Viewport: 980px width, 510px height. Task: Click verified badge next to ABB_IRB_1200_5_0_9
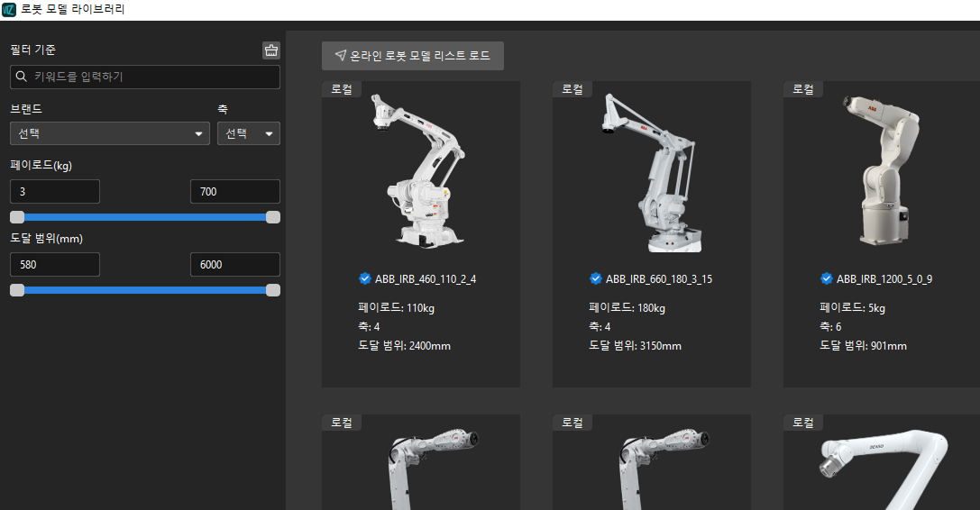826,278
